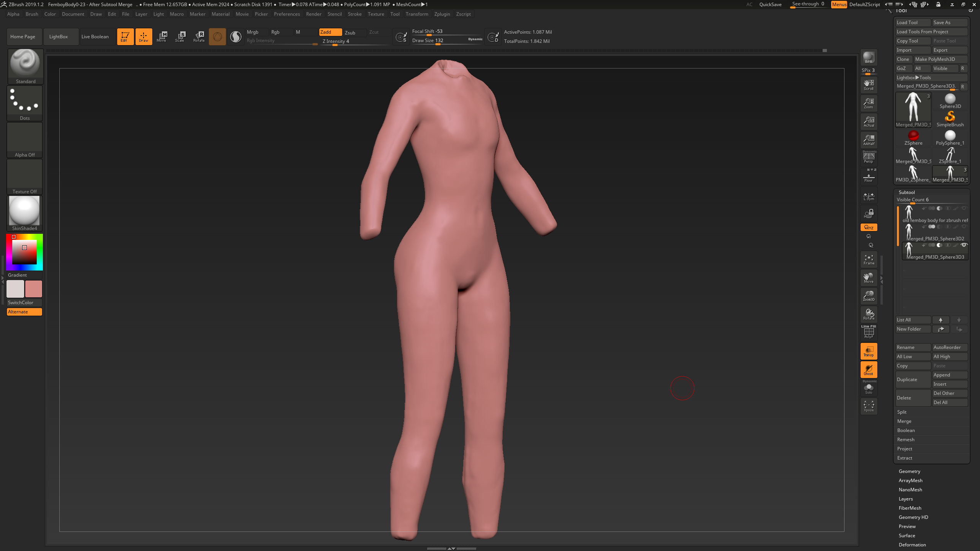Click the Frame view icon
Screen dimensions: 980x551
(869, 260)
